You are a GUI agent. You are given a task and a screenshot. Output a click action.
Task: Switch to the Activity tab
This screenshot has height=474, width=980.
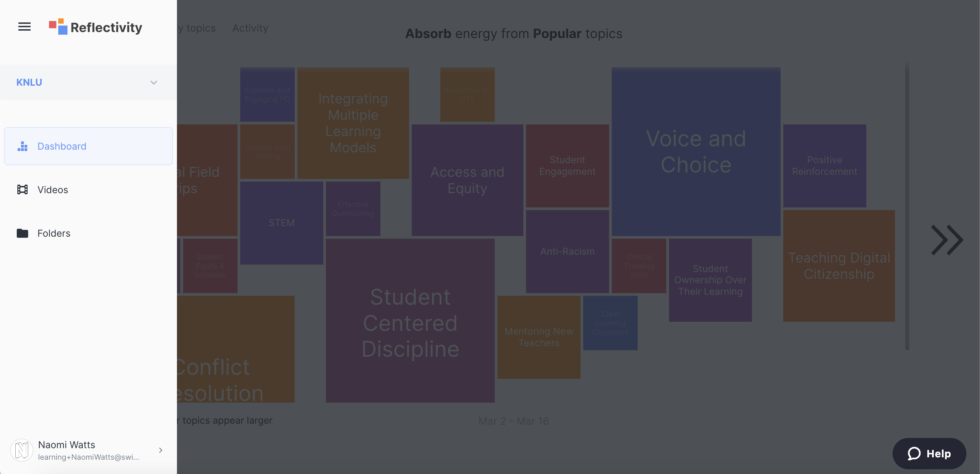click(250, 28)
